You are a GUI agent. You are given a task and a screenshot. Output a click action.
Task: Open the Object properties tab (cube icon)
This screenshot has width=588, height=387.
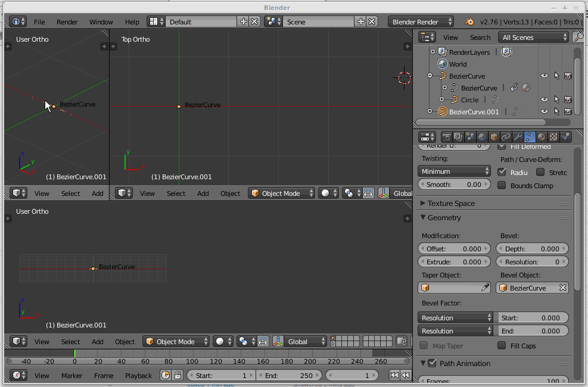click(493, 136)
